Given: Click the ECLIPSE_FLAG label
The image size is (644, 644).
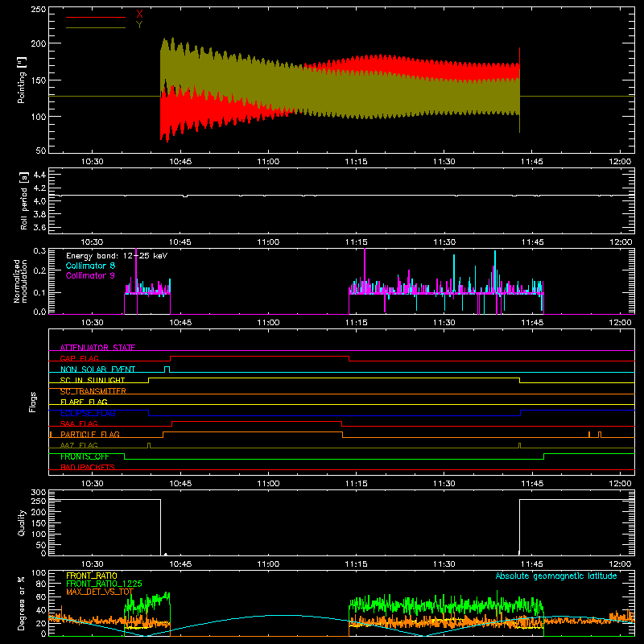Looking at the screenshot, I should click(x=88, y=413).
